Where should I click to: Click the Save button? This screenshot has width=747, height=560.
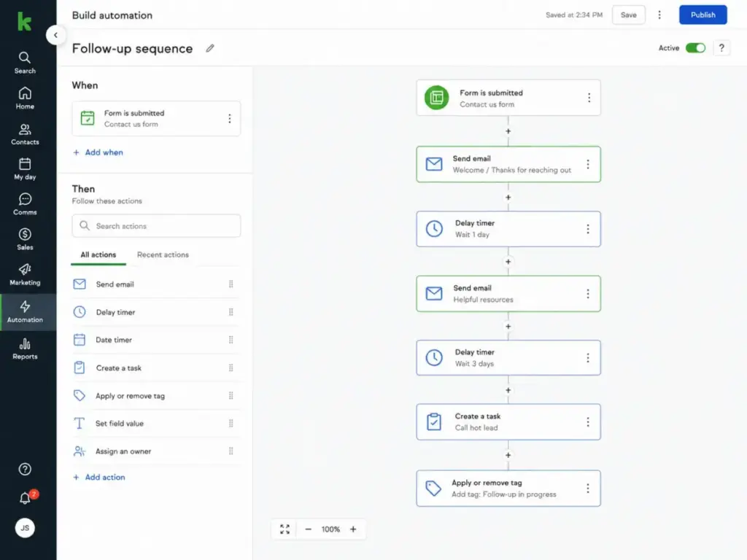[x=628, y=15]
